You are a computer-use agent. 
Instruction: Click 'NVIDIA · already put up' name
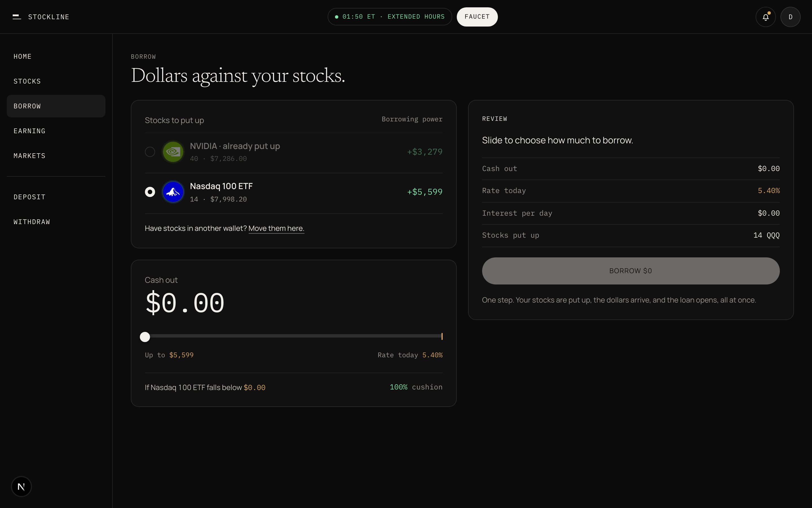pyautogui.click(x=235, y=146)
